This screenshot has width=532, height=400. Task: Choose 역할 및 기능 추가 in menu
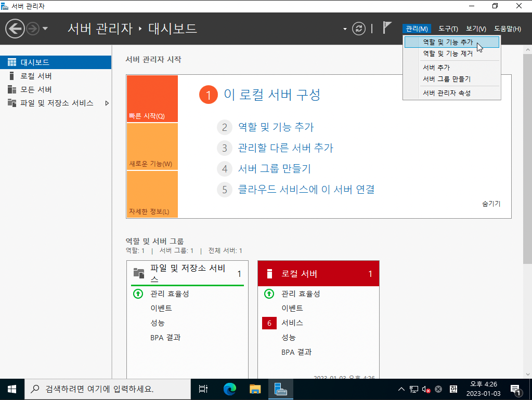(451, 42)
